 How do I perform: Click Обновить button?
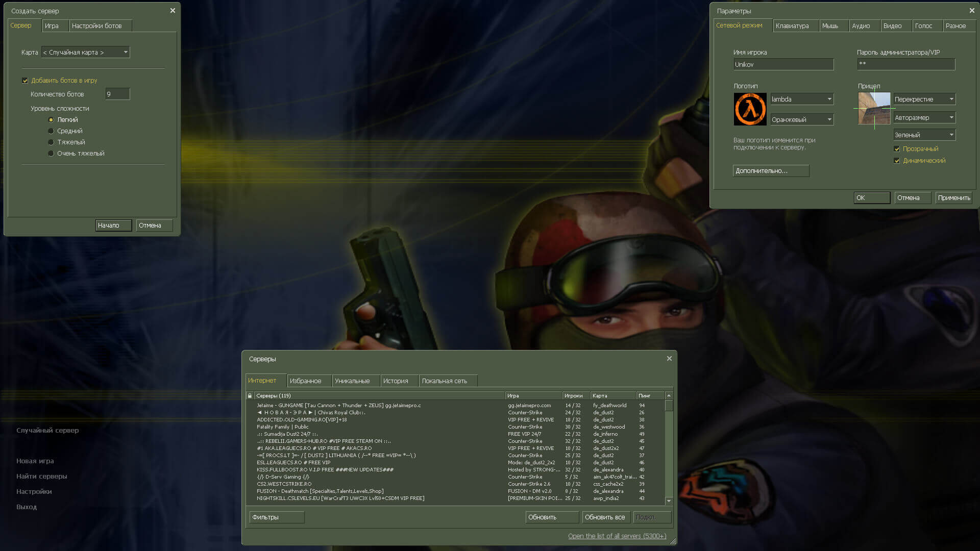tap(552, 517)
